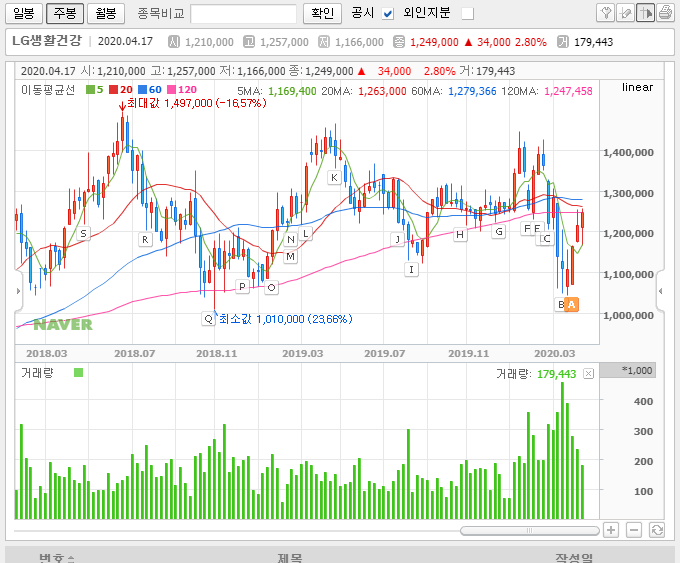Open disclosure marker S
The width and height of the screenshot is (692, 563).
tap(83, 233)
